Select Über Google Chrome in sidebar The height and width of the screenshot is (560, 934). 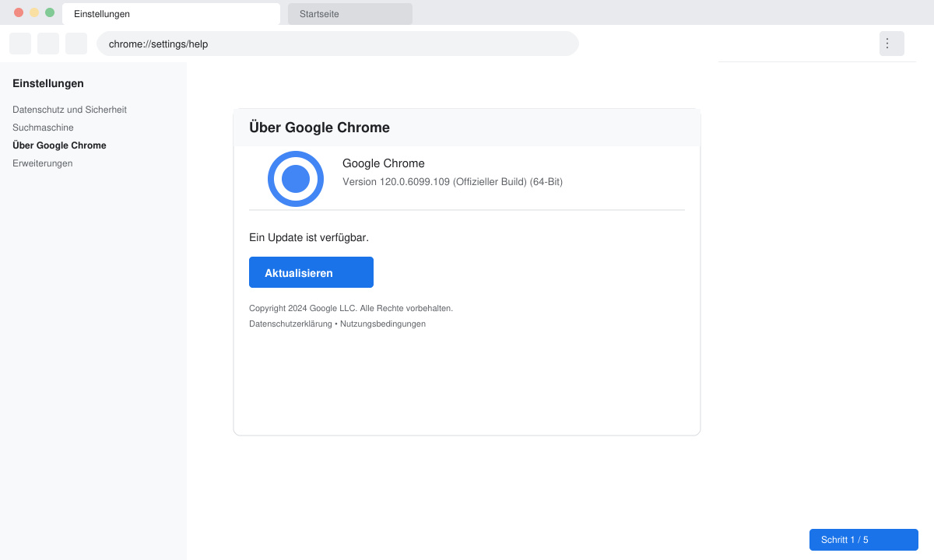[x=59, y=145]
